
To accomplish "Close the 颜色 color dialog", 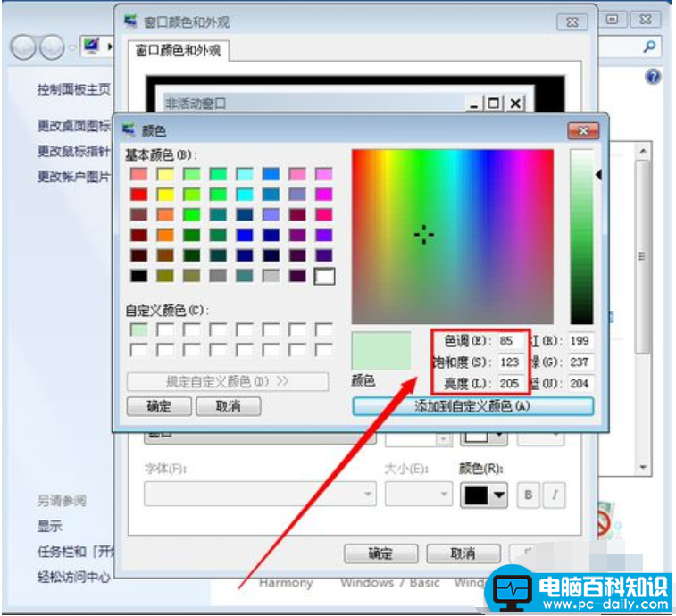I will (x=583, y=130).
